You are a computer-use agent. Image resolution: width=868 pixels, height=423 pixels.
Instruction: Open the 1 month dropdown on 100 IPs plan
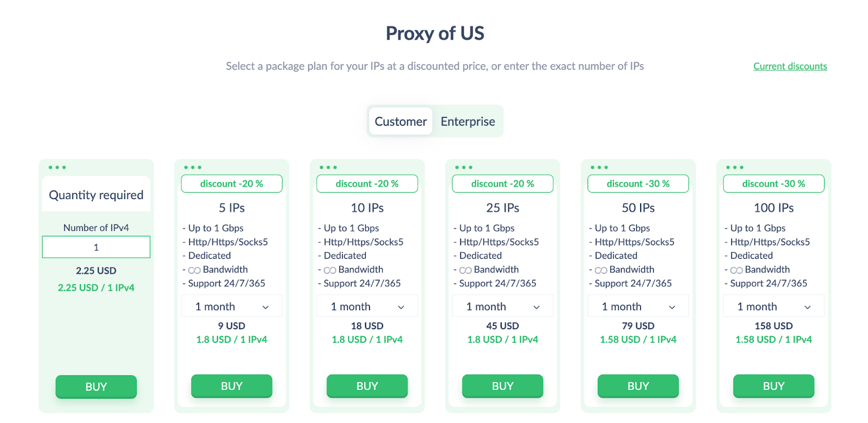click(x=773, y=306)
